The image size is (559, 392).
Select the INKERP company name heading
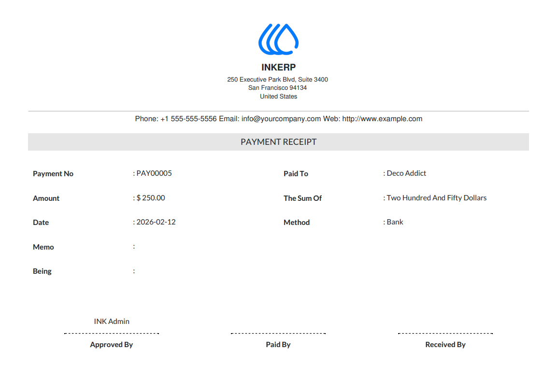278,68
